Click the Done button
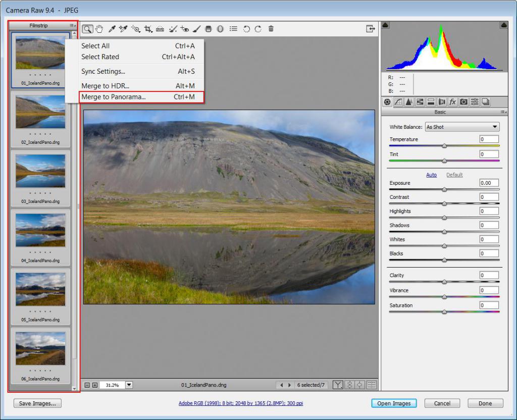The image size is (517, 420). point(485,403)
